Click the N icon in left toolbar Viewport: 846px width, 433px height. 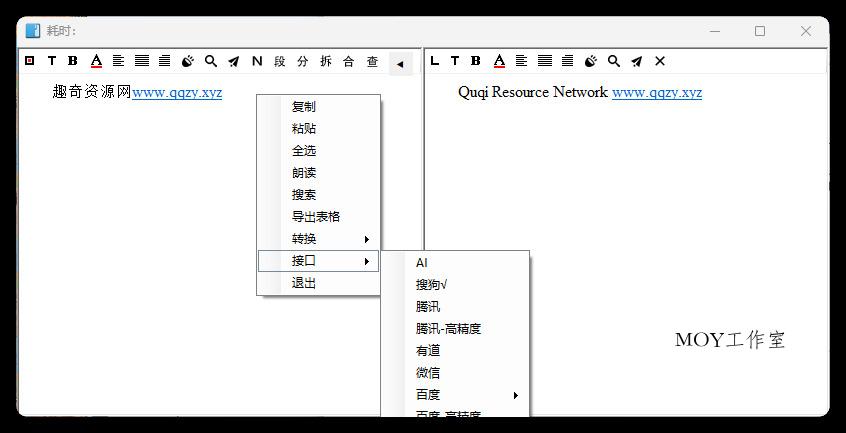click(x=257, y=61)
